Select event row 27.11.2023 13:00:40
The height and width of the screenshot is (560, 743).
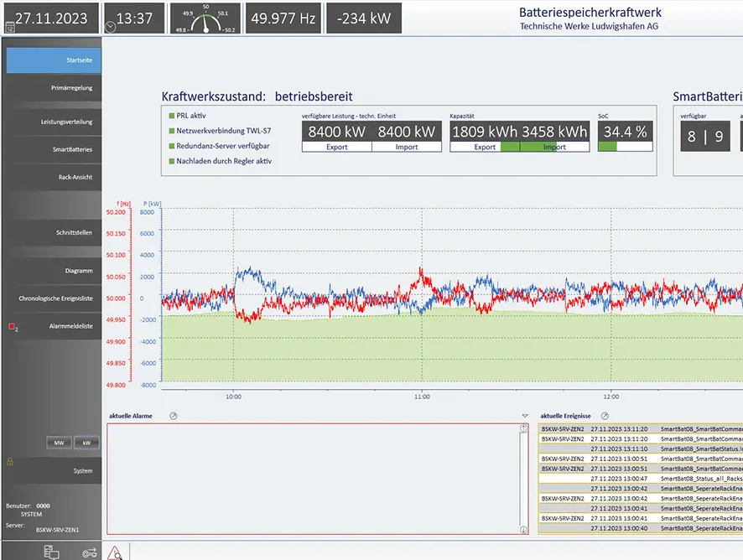point(641,528)
